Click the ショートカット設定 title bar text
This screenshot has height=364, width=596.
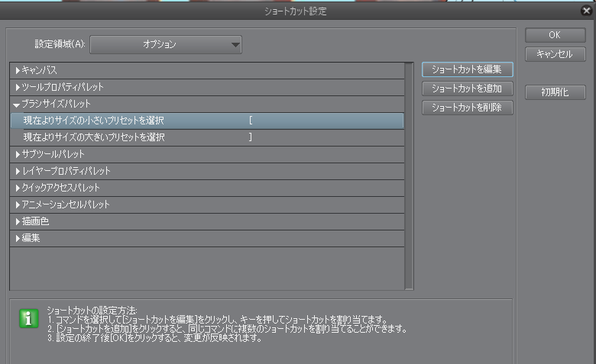coord(296,11)
